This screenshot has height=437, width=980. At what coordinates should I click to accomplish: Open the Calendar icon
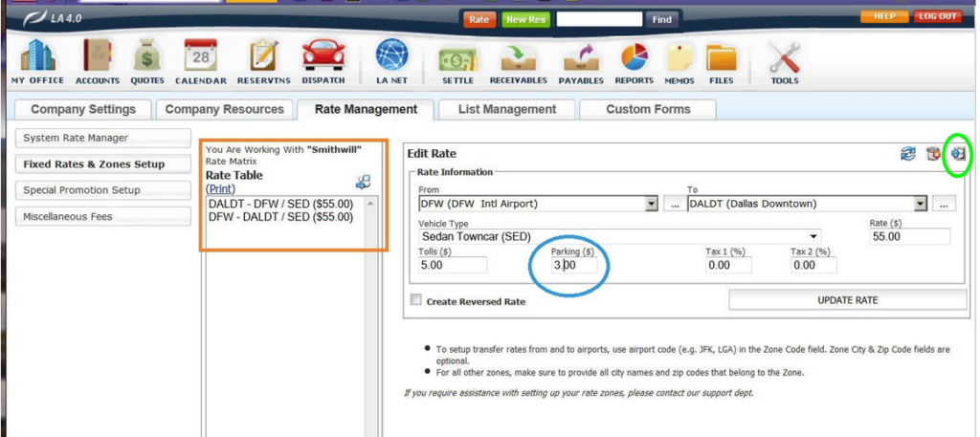(x=201, y=57)
